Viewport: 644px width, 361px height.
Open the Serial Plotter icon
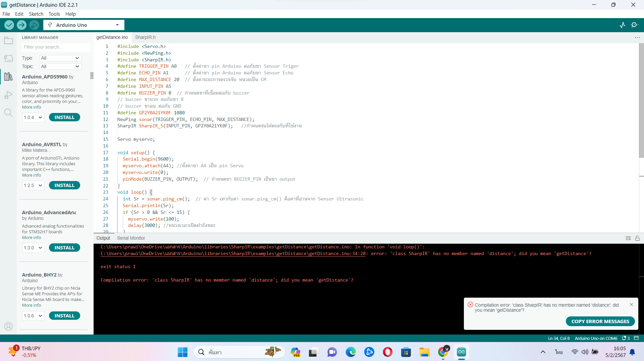[623, 25]
